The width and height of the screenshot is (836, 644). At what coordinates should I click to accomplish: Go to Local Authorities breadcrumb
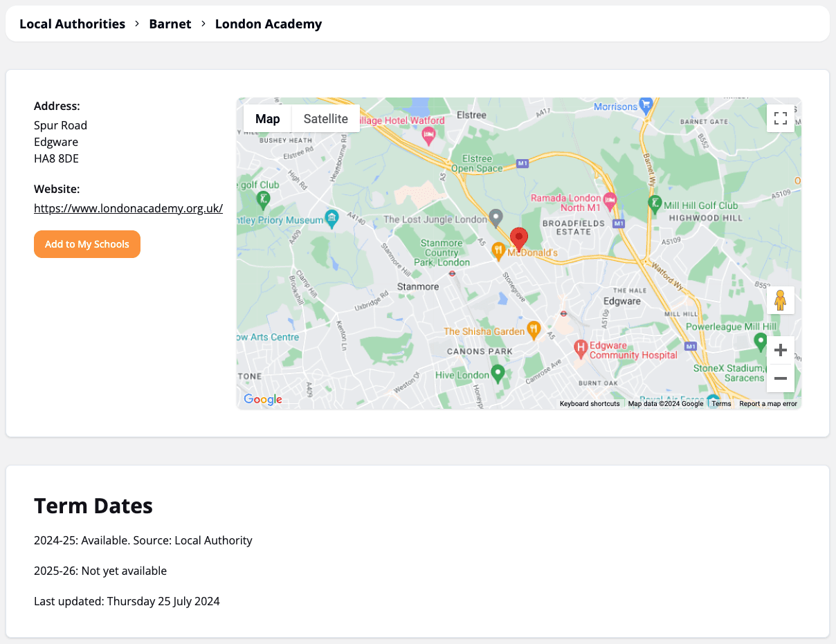pyautogui.click(x=72, y=24)
